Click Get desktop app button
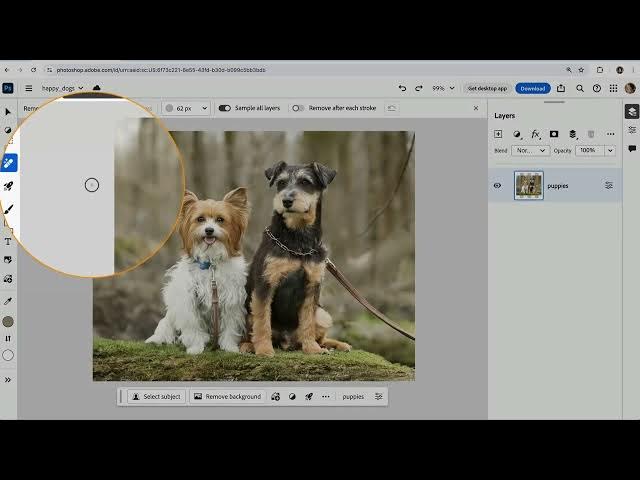This screenshot has width=640, height=480. [487, 89]
